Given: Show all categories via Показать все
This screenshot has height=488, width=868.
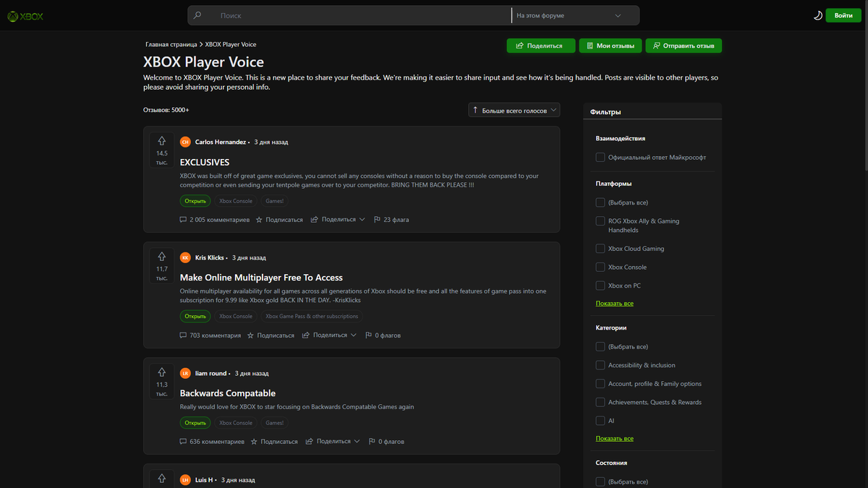Looking at the screenshot, I should tap(615, 439).
